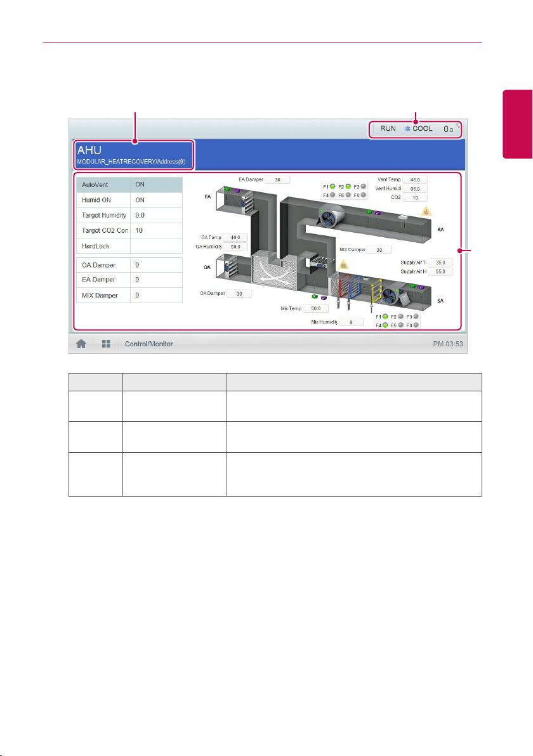Click the OA Temp value 40.0
Viewport: 533px width, 756px height.
click(235, 238)
